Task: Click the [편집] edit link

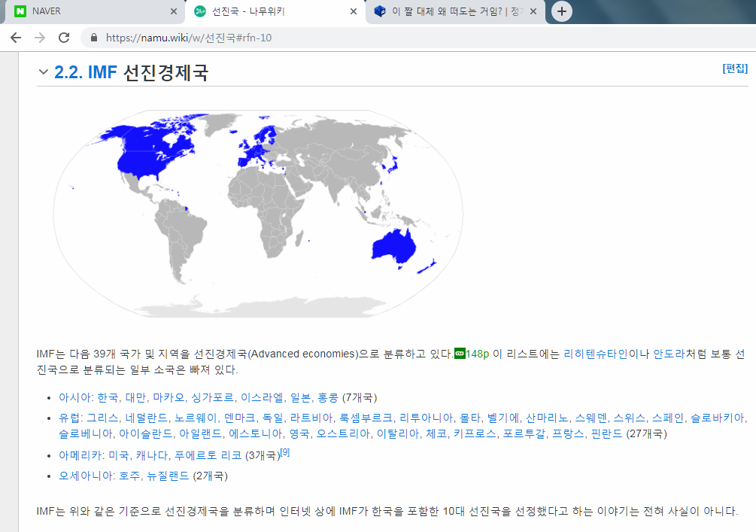Action: coord(735,68)
